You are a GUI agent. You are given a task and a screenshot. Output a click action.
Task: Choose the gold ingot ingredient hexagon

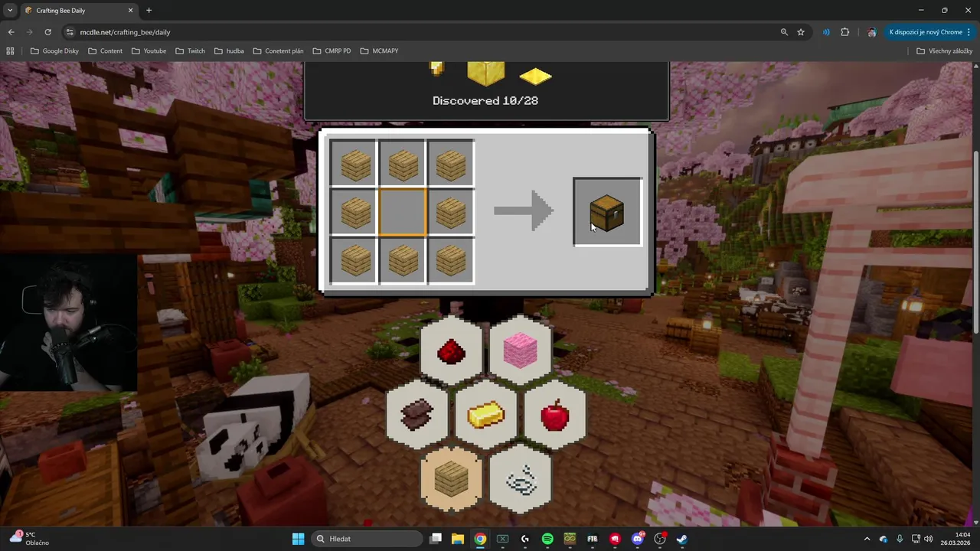click(x=486, y=415)
